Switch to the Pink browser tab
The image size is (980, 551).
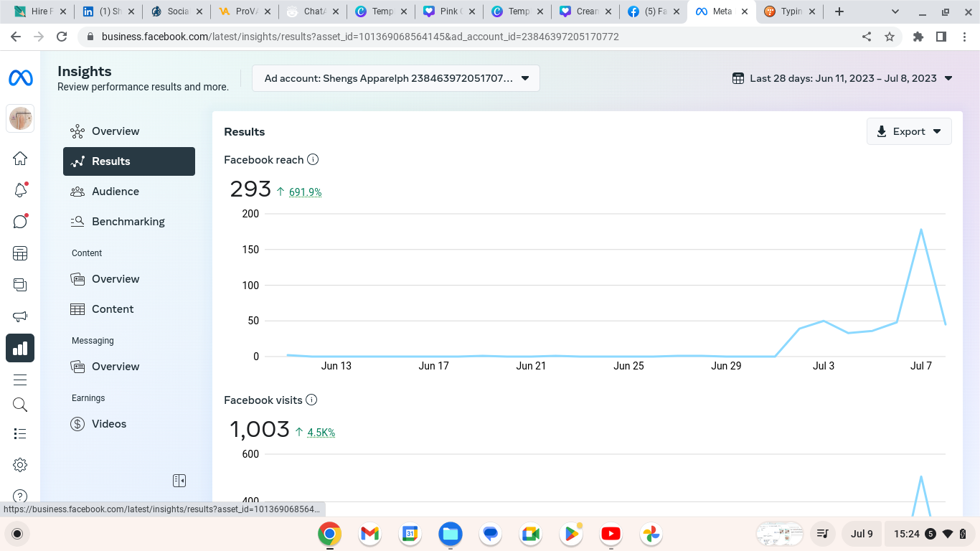(x=448, y=11)
